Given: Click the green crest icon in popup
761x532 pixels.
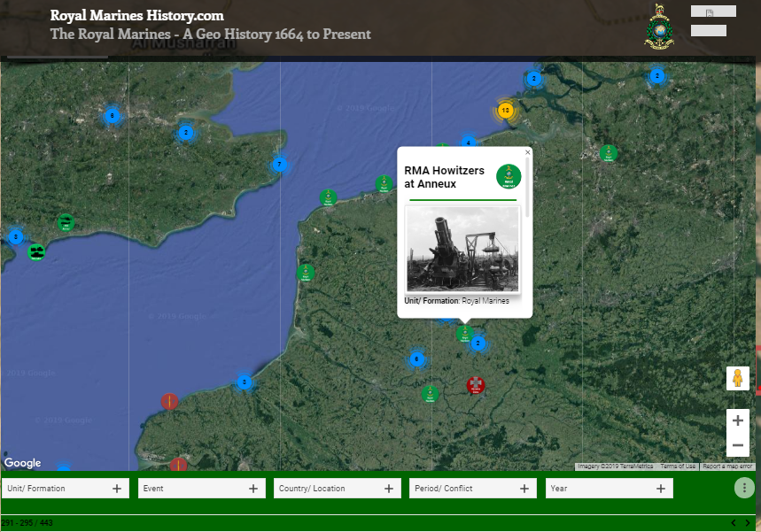Looking at the screenshot, I should tap(509, 176).
